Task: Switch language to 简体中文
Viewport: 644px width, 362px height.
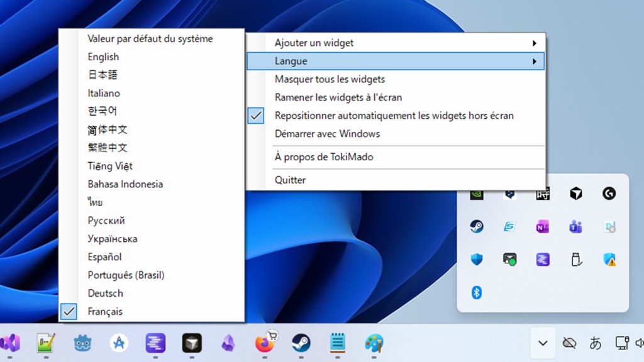Action: click(152, 129)
